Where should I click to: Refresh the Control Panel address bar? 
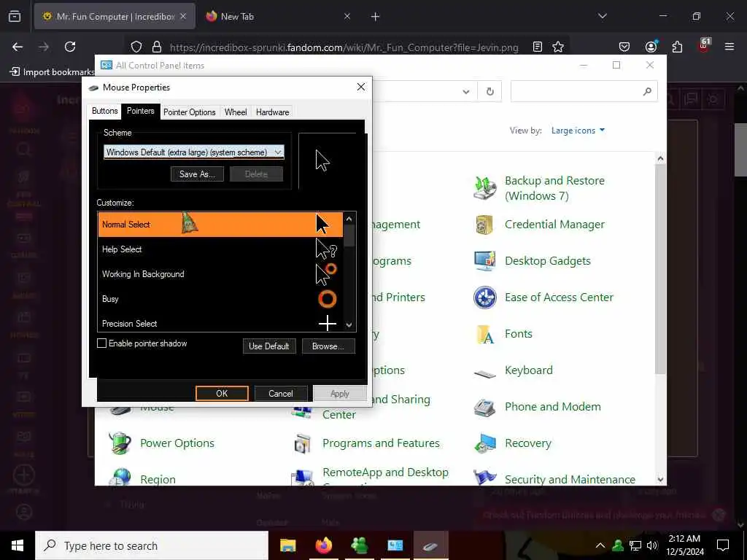[489, 91]
